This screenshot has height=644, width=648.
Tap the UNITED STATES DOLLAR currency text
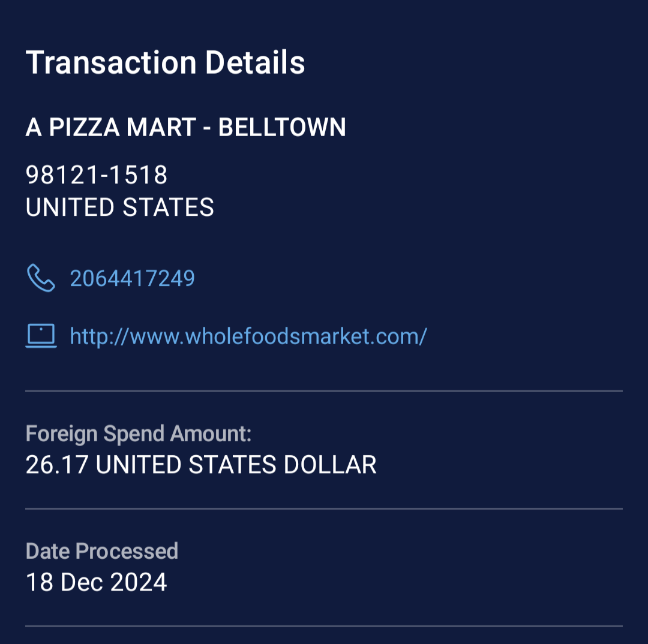(x=236, y=465)
